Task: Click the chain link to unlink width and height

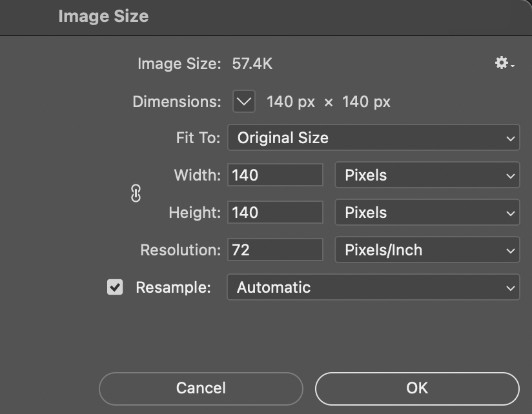Action: point(136,193)
